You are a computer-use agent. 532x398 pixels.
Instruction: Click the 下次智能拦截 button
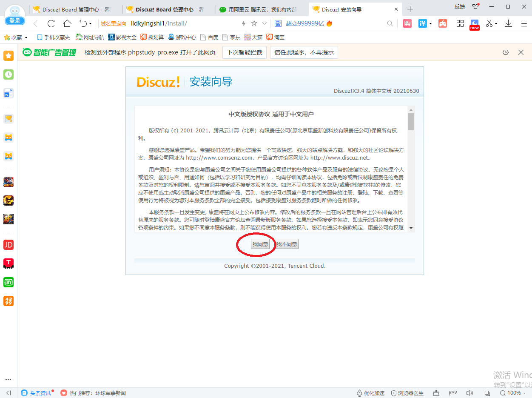point(245,52)
